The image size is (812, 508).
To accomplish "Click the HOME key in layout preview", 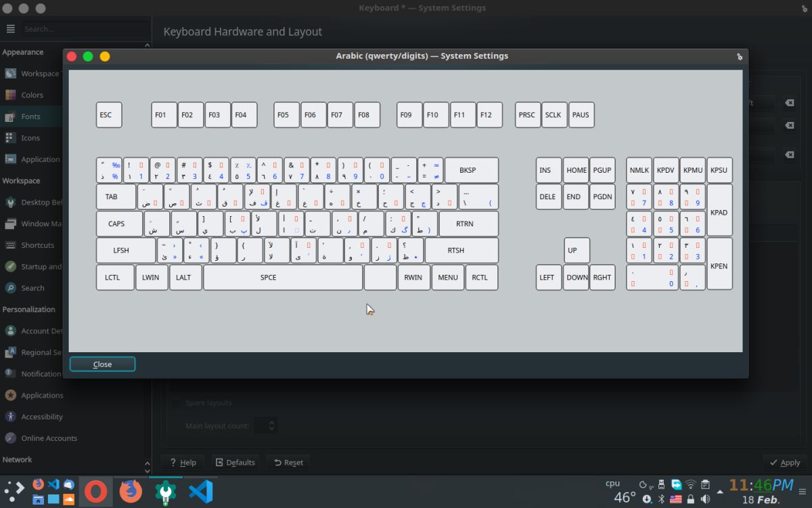I will pos(576,170).
